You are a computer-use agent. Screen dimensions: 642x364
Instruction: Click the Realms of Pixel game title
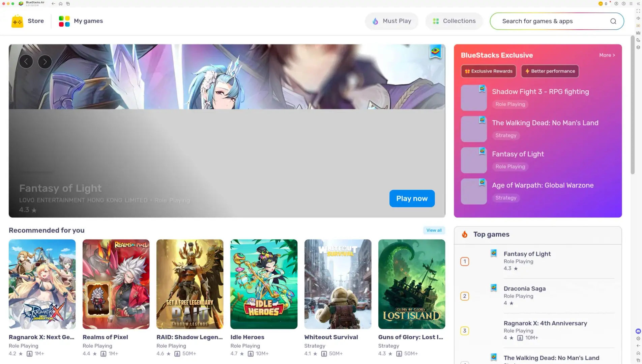[105, 337]
